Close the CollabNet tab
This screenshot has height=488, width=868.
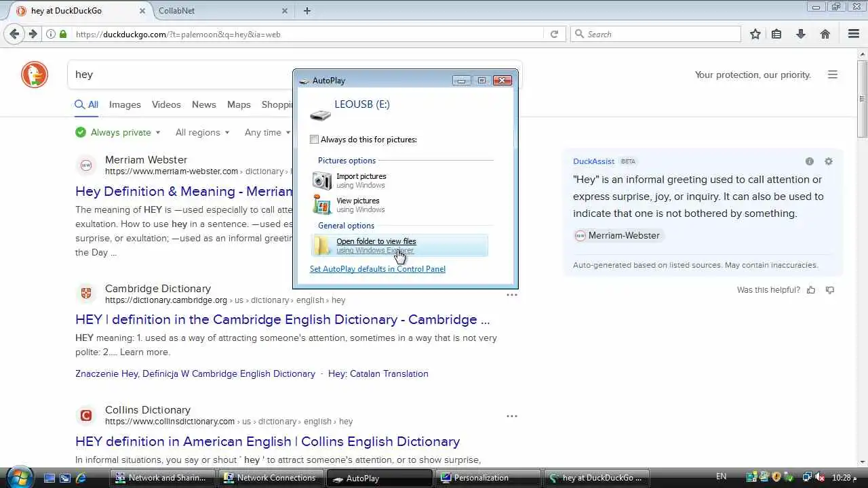[x=285, y=11]
